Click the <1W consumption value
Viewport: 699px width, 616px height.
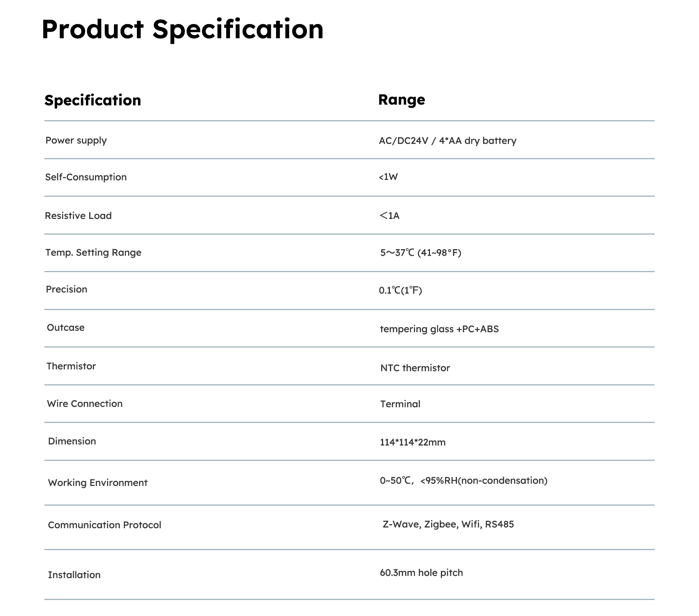(x=388, y=177)
